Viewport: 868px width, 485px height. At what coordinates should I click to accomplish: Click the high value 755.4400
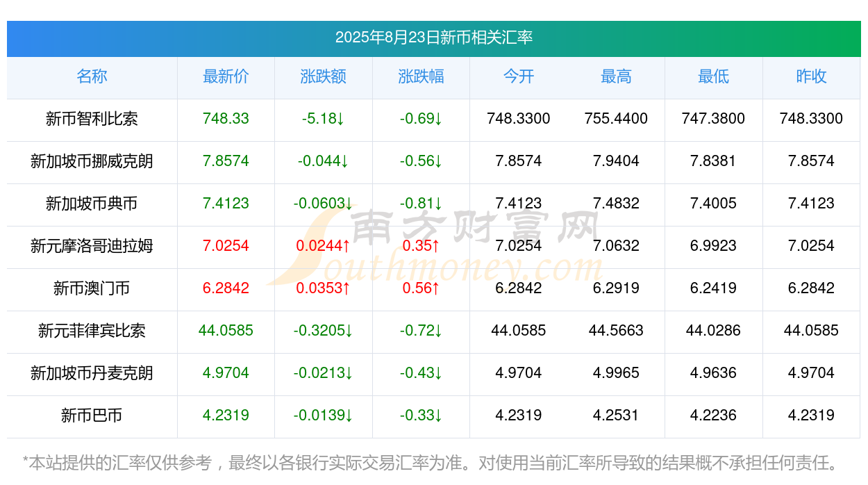click(x=616, y=119)
